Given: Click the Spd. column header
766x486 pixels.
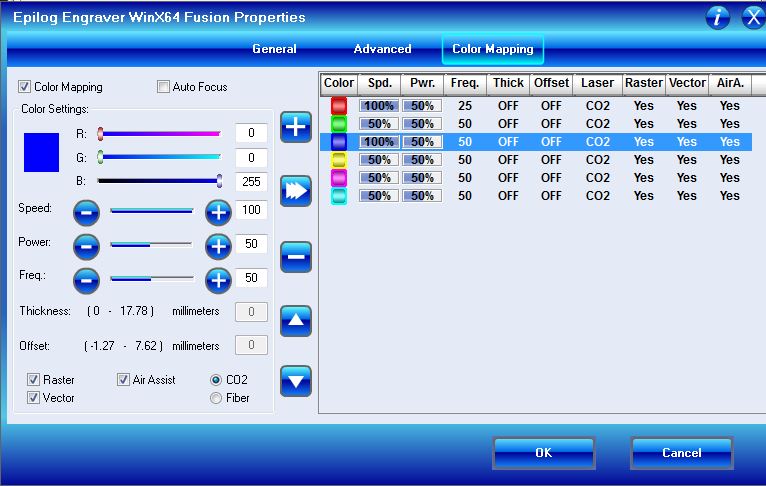Looking at the screenshot, I should click(x=380, y=84).
